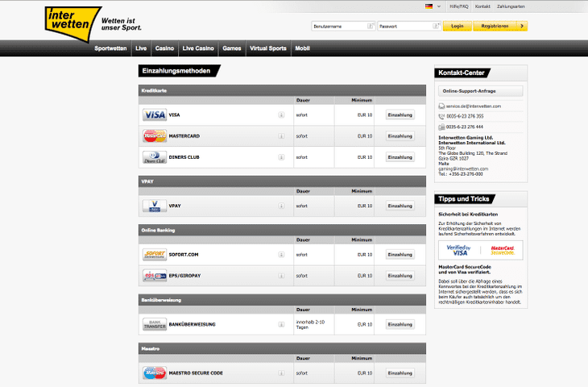Open Virtual Sports section
The width and height of the screenshot is (588, 387).
(x=268, y=48)
